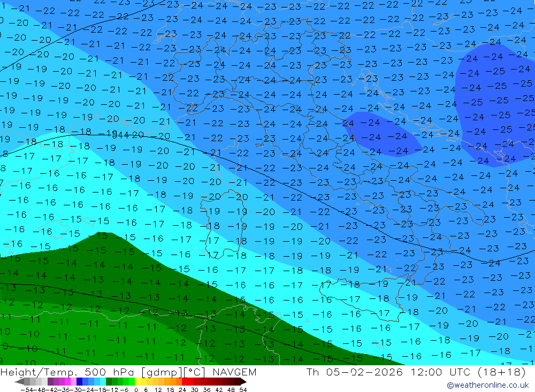Click the '12:00 UTC' time text
Screen dimensions: 535x392
440,372
